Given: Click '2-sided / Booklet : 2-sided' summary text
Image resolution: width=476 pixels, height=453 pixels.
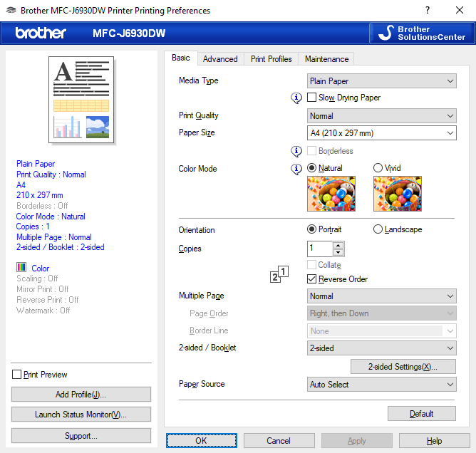Looking at the screenshot, I should pos(61,247).
